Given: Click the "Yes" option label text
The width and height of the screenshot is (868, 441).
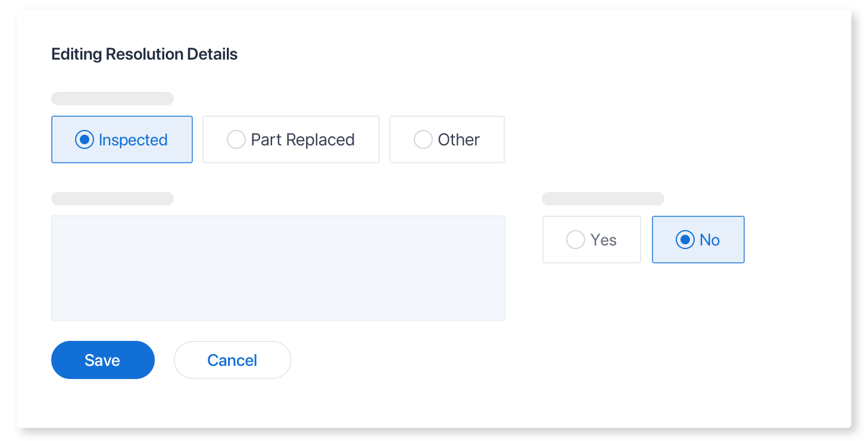Looking at the screenshot, I should tap(604, 240).
